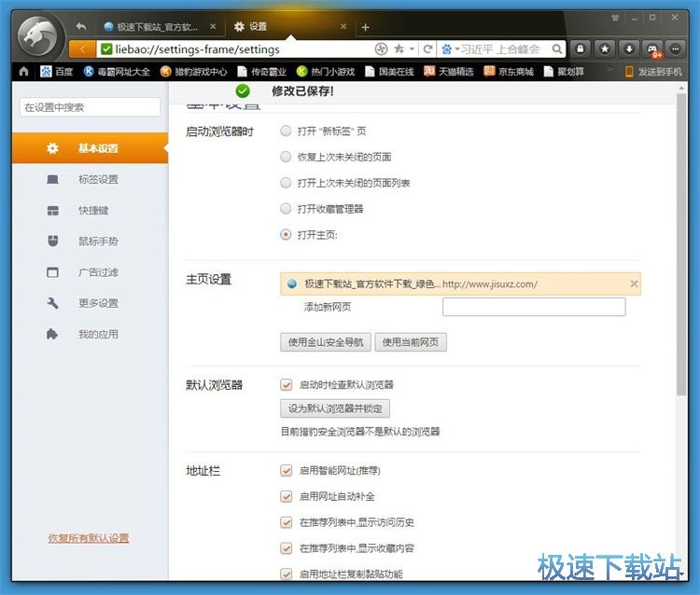Open the 传奇霸业 bookmark
Screen dimensions: 700x595
tap(261, 72)
